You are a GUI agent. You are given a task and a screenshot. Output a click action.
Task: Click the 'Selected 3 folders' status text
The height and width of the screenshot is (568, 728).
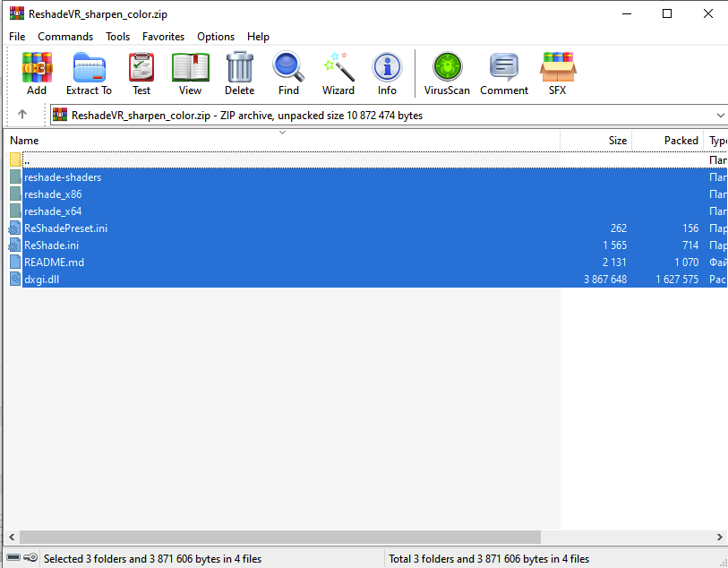153,559
